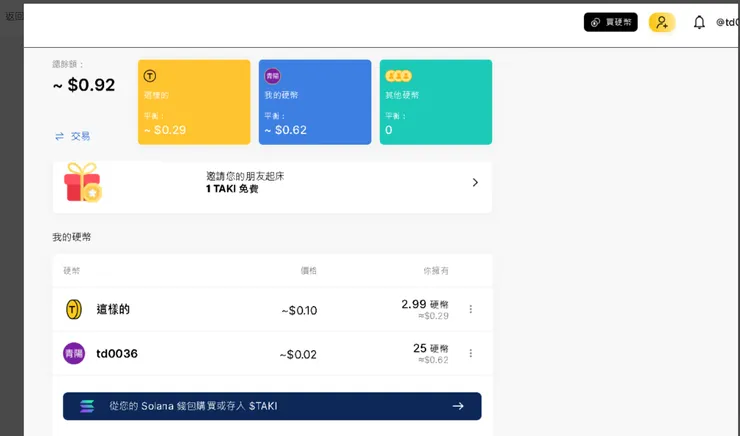This screenshot has width=740, height=436.
Task: Click the 價格 column header
Action: [x=309, y=271]
